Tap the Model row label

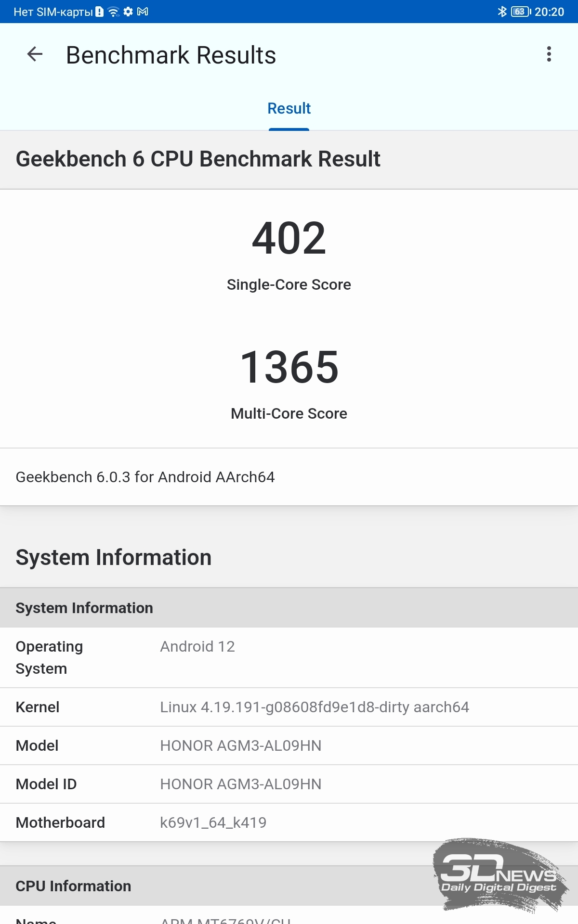coord(37,745)
